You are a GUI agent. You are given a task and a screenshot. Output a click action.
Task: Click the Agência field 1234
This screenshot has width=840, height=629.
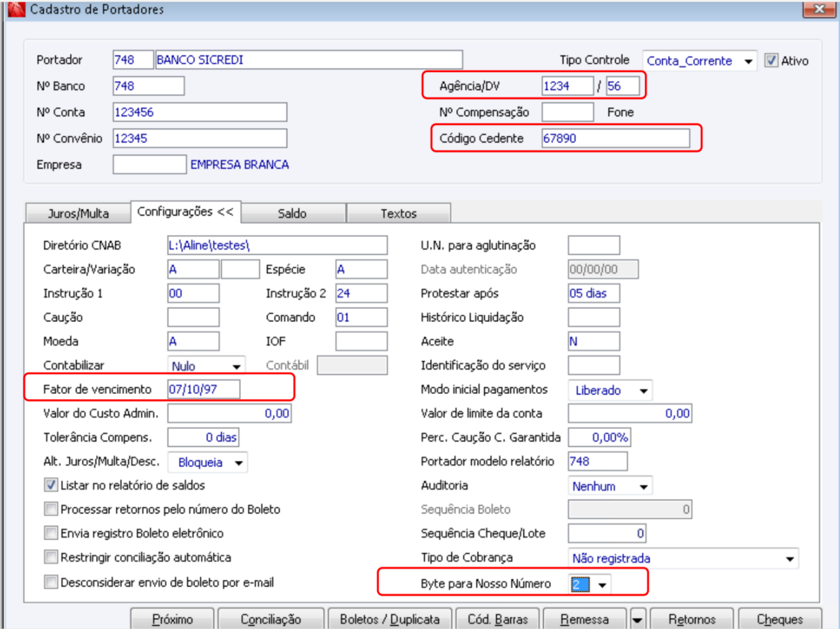[568, 86]
